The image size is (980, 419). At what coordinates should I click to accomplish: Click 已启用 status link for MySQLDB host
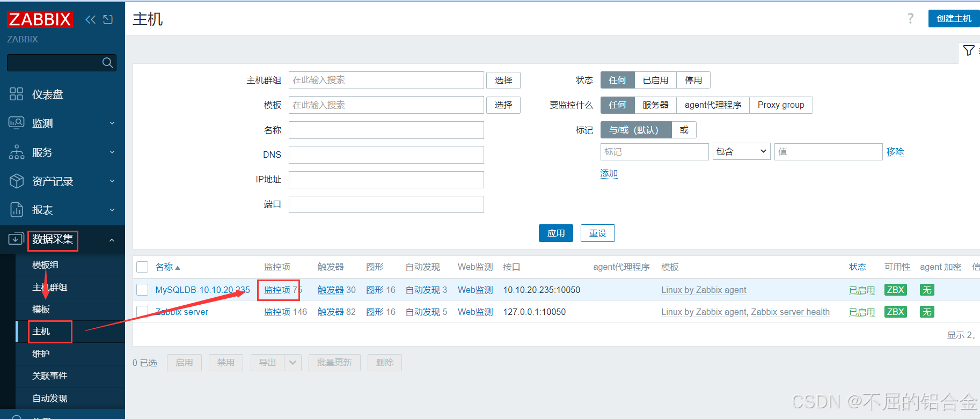tap(862, 290)
